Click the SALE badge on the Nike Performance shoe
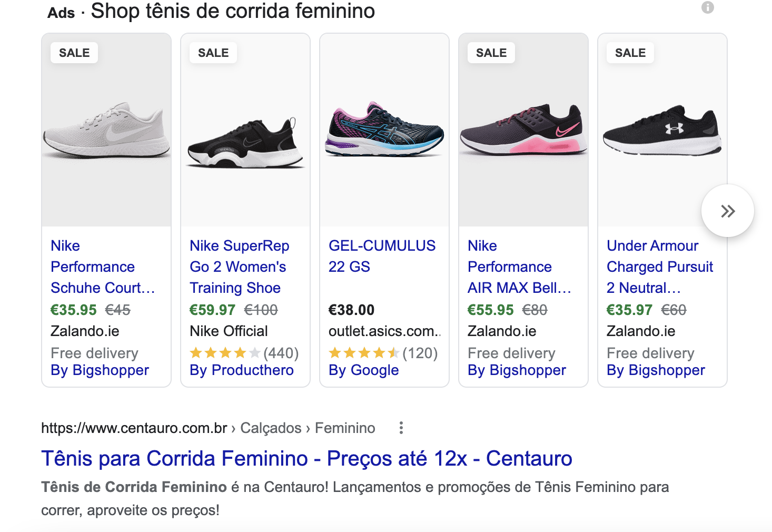 (x=74, y=52)
